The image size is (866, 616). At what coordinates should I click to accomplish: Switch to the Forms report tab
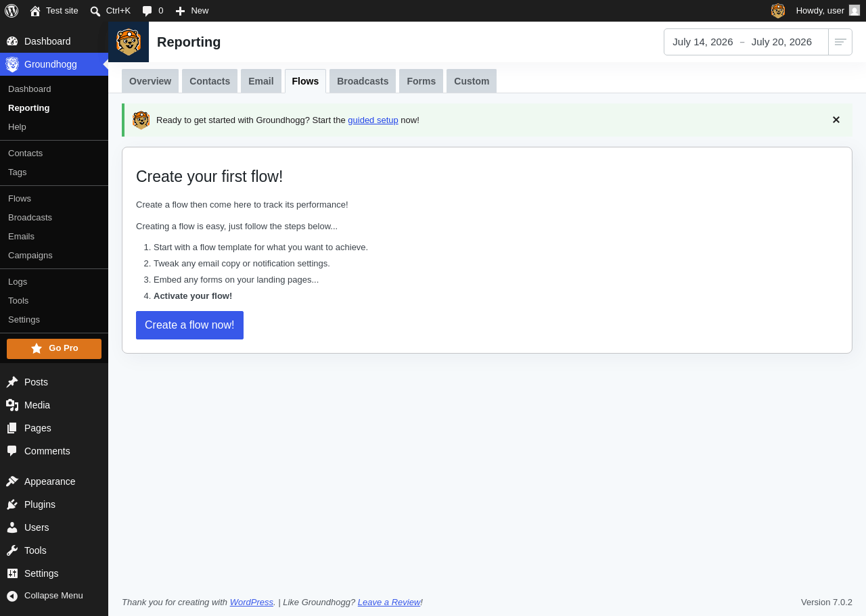point(421,81)
